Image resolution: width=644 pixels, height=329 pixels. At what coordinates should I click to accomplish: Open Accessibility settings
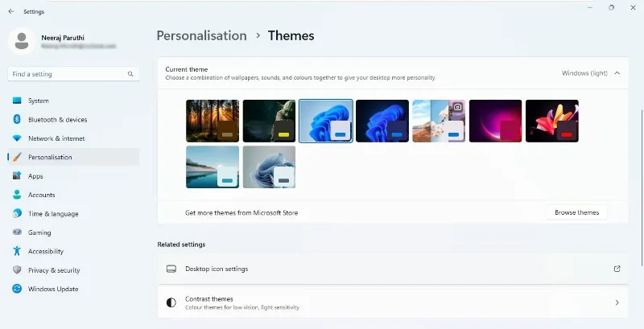tap(73, 251)
